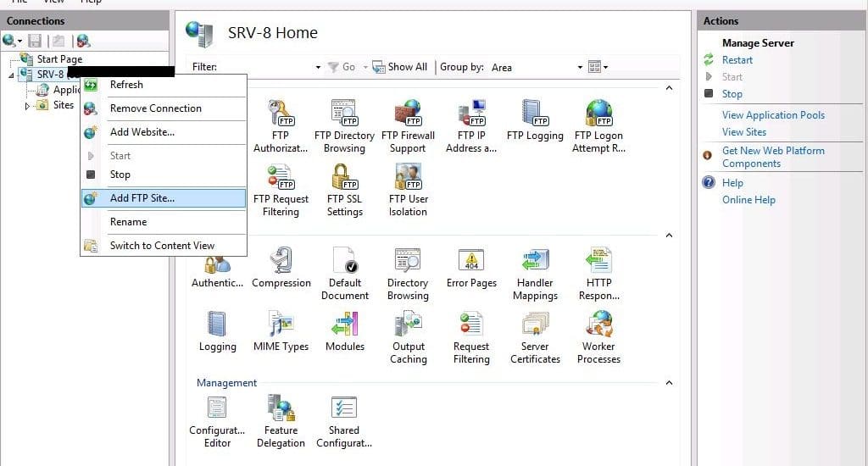868x466 pixels.
Task: Open IIS Logging feature icon
Action: (217, 331)
